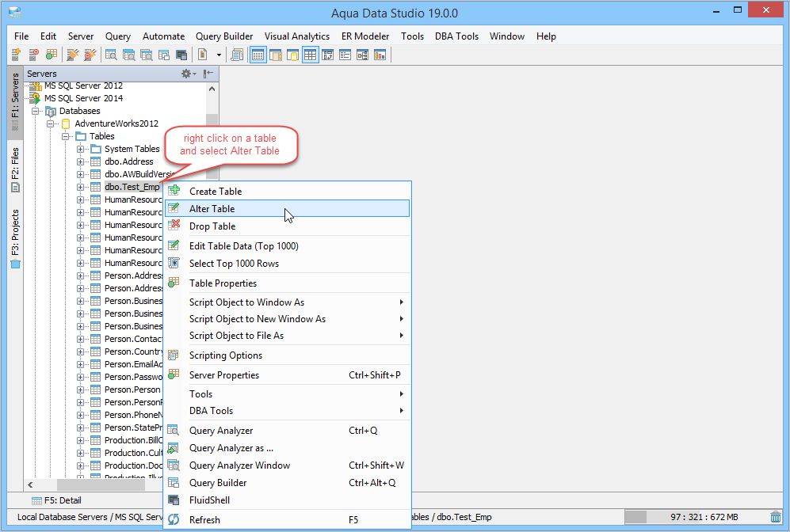Select Edit Table Data (Top 1000)
This screenshot has height=532, width=790.
288,245
